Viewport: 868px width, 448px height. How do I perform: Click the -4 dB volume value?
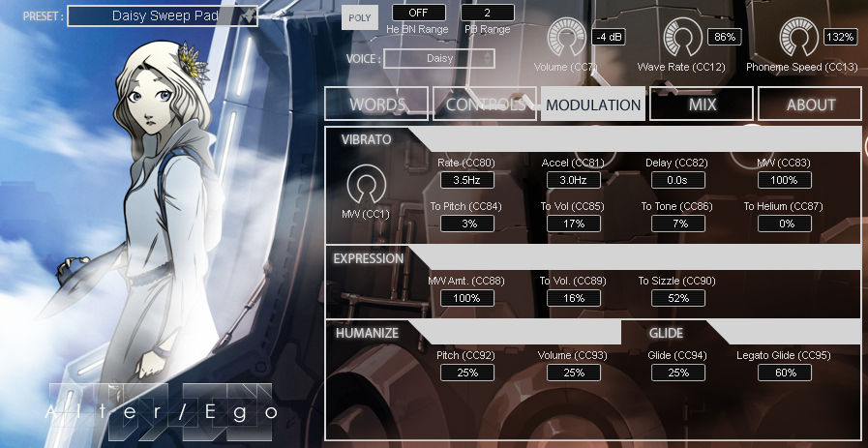[609, 37]
